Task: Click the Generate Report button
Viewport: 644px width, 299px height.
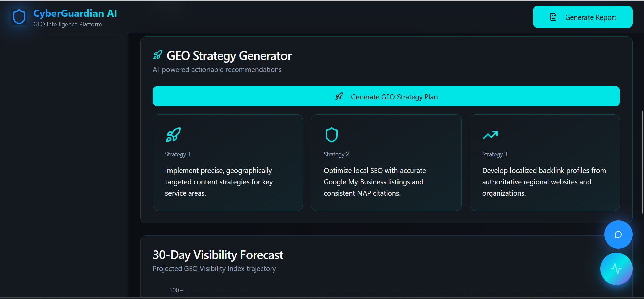Action: click(x=582, y=17)
